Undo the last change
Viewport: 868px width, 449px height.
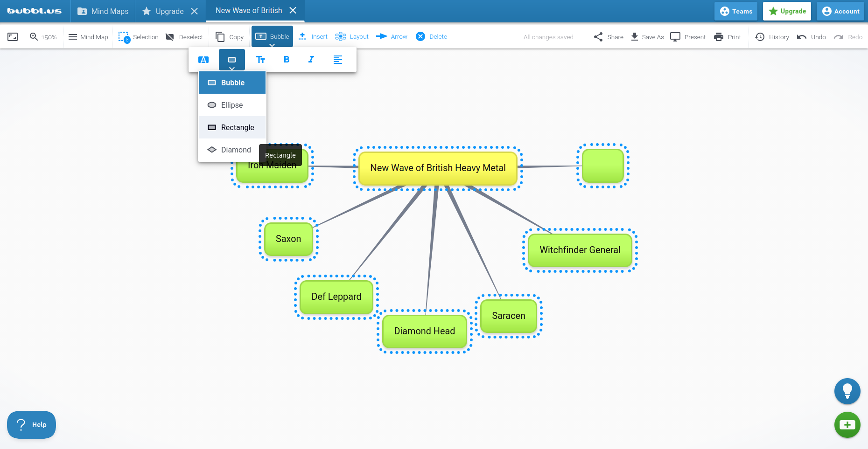click(811, 37)
